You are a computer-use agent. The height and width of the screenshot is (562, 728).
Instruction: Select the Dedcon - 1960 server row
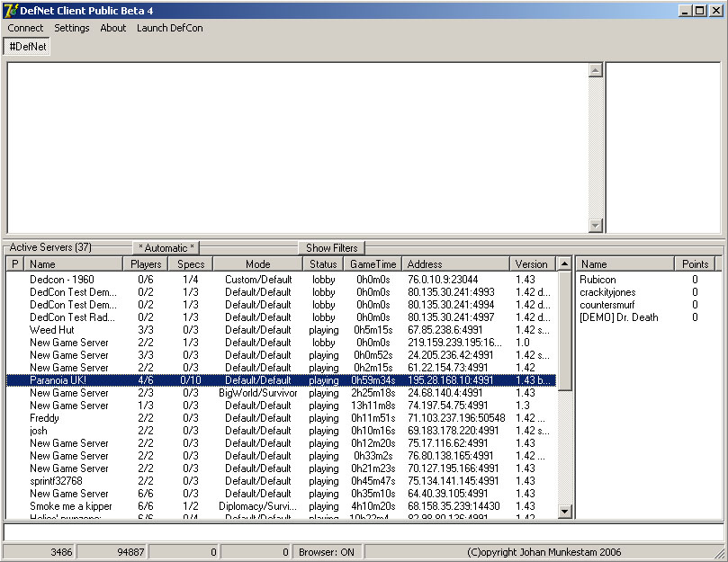(x=281, y=280)
